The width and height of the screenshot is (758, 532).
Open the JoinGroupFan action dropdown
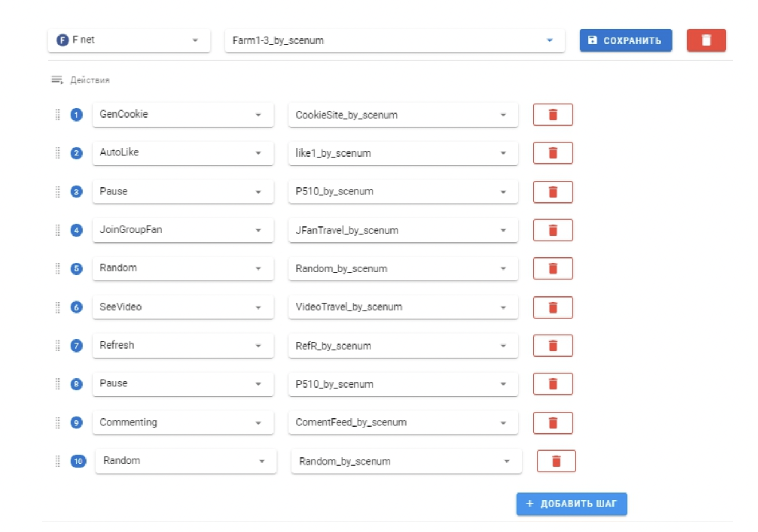(x=183, y=230)
